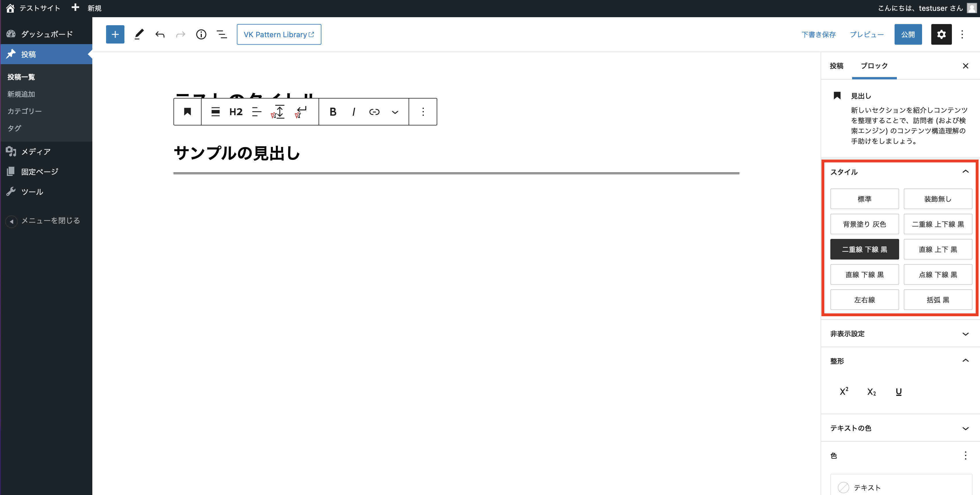The width and height of the screenshot is (980, 495).
Task: Click the 公開 publish button
Action: click(908, 35)
